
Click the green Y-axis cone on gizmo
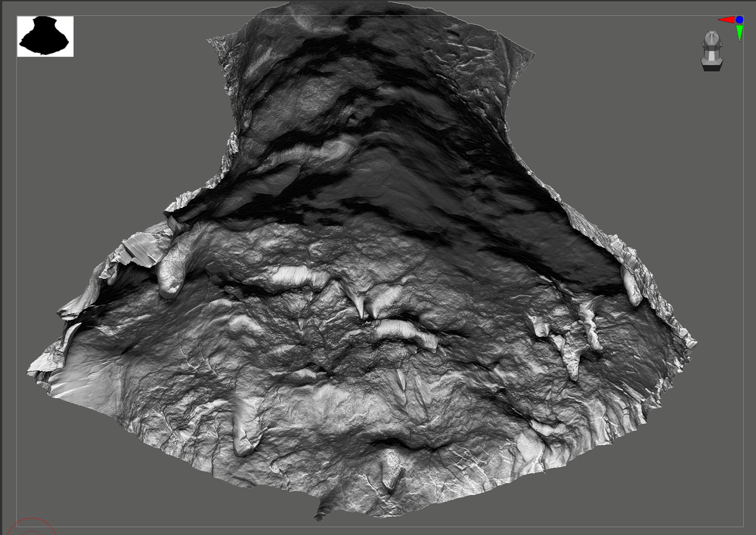[x=739, y=33]
